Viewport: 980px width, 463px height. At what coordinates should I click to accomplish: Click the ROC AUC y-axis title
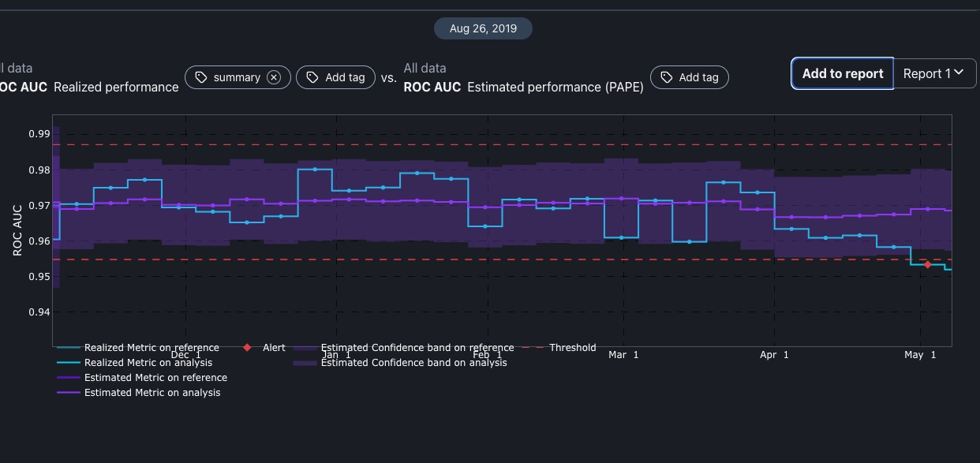pos(17,230)
